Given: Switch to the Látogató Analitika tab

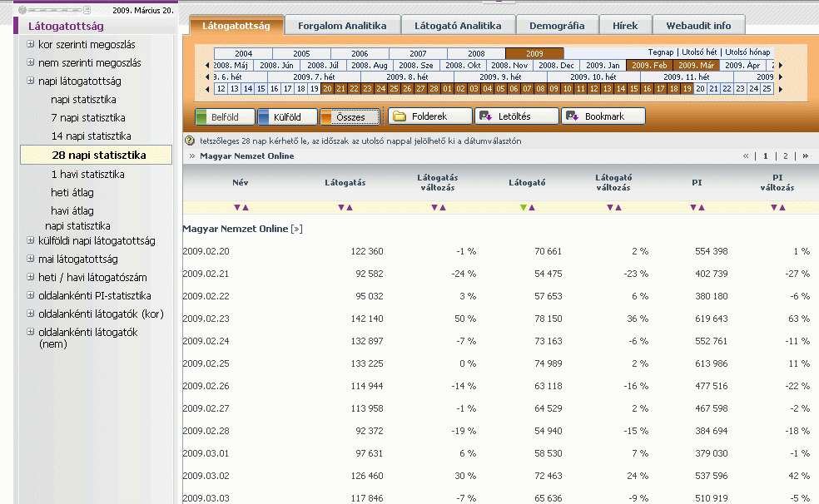Looking at the screenshot, I should [x=458, y=26].
